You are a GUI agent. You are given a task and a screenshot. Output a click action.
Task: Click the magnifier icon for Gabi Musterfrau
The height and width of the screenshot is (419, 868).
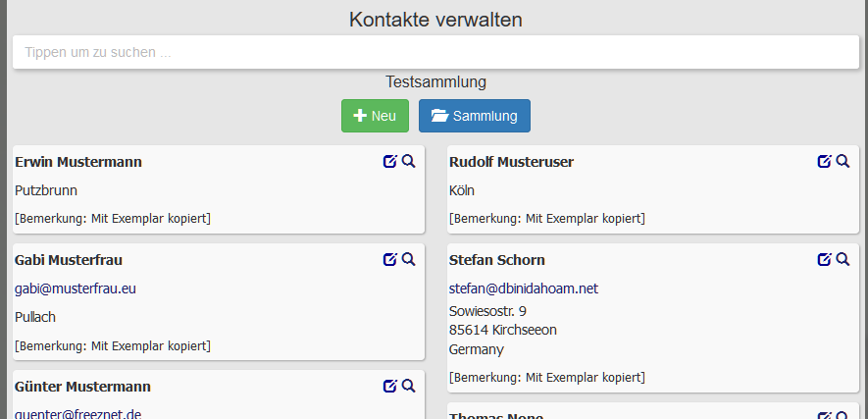pos(409,259)
